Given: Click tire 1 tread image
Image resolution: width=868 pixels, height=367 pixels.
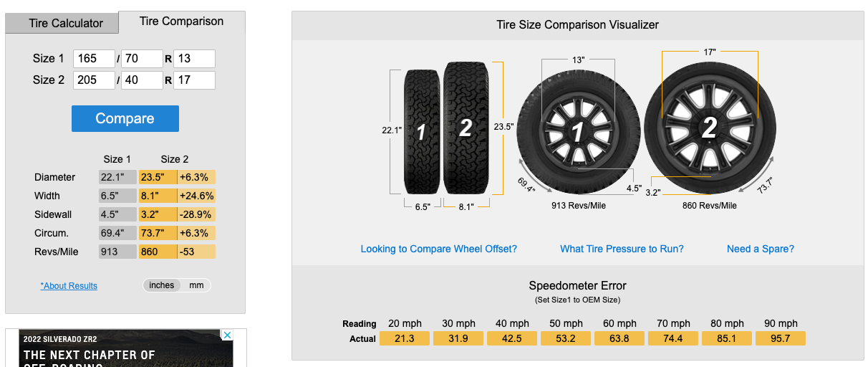Looking at the screenshot, I should (422, 131).
